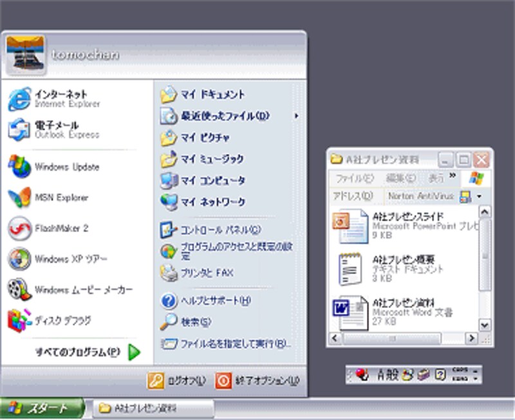The image size is (515, 420).
Task: Show hidden toolbar menus via chevron
Action: [x=452, y=176]
